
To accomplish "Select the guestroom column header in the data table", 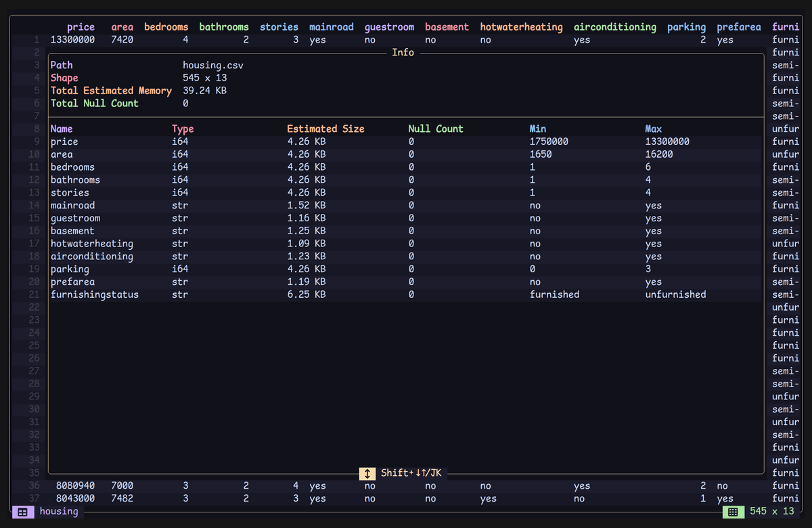I will point(389,27).
